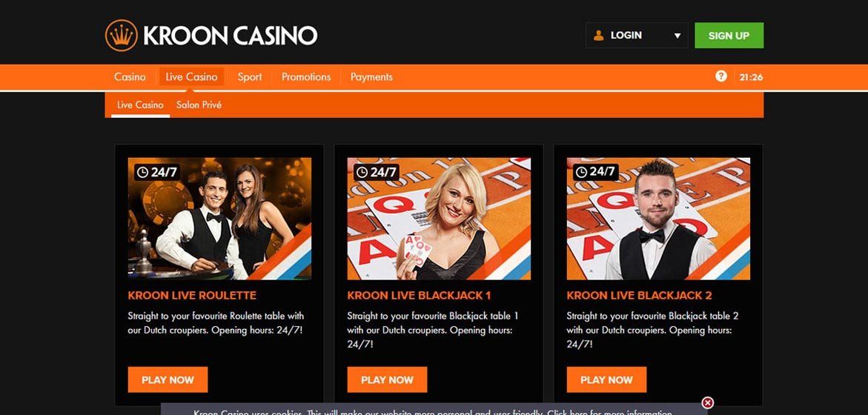Go to the Casino menu item
This screenshot has height=415, width=868.
(130, 77)
